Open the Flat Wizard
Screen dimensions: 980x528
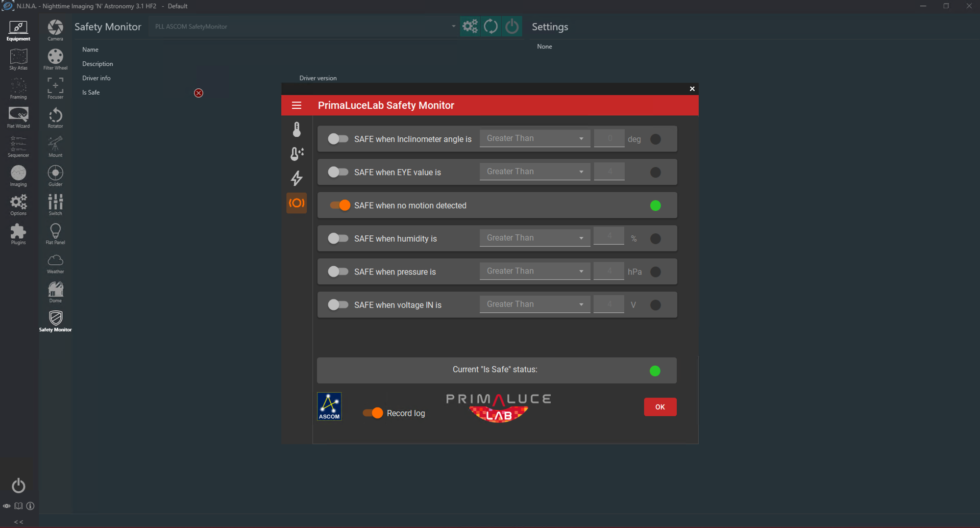pyautogui.click(x=18, y=118)
